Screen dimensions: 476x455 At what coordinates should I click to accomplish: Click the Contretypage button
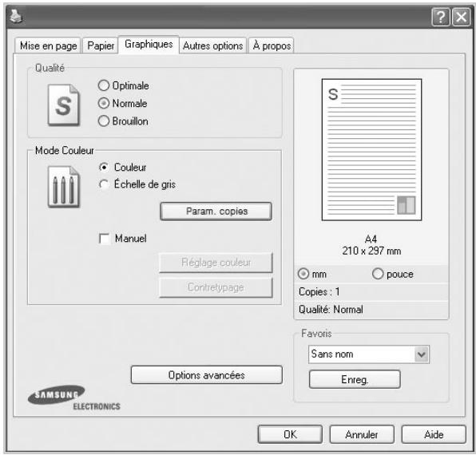[216, 287]
